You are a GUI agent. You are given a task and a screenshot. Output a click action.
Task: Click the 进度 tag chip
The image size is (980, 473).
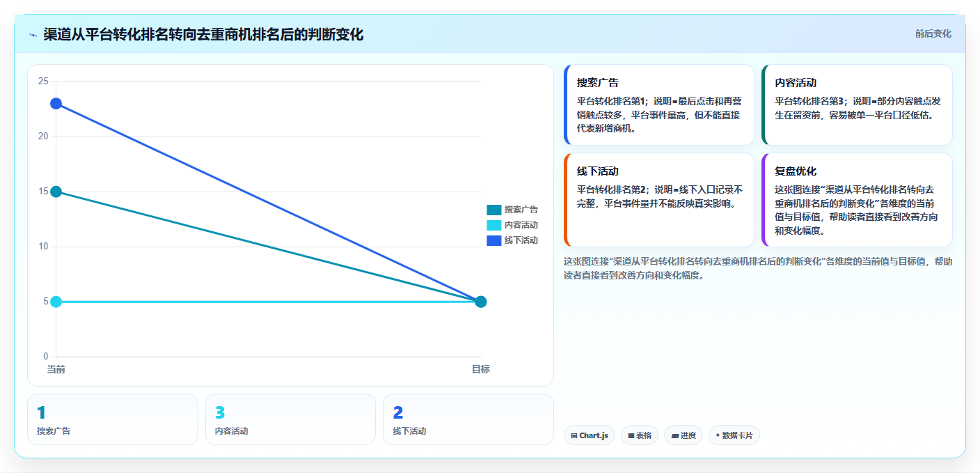pyautogui.click(x=683, y=435)
